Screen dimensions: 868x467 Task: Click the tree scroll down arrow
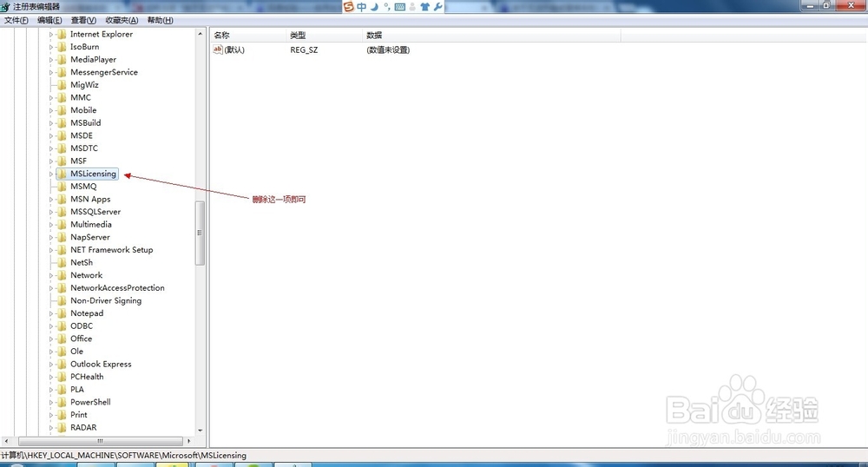click(200, 431)
